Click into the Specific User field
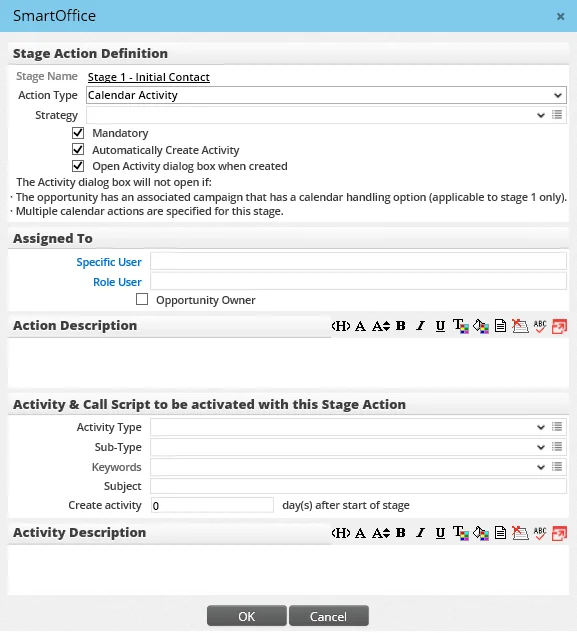577x633 pixels. pos(359,261)
